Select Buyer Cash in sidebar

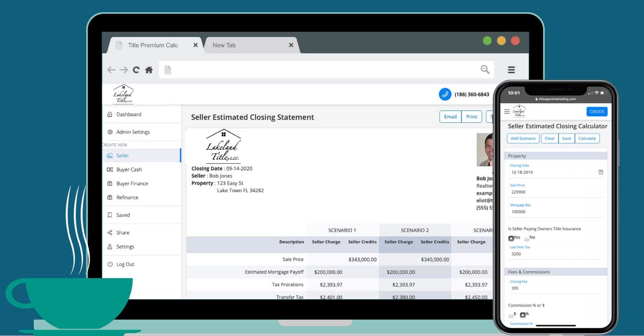[142, 169]
